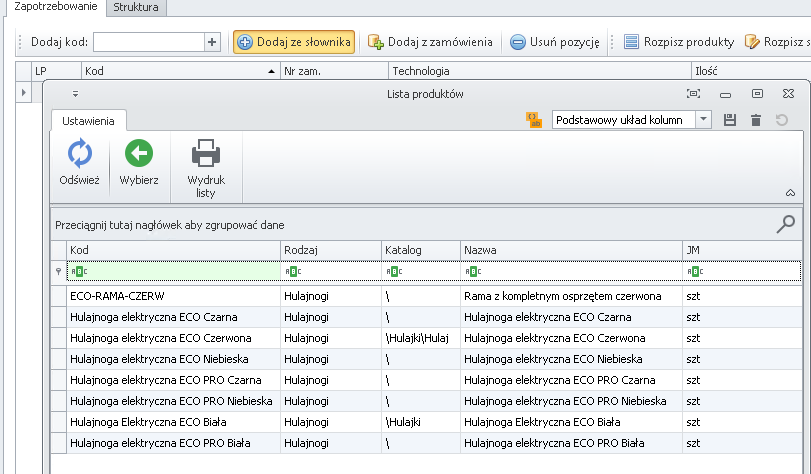This screenshot has height=474, width=811.
Task: Click Rozpisz produkty button
Action: point(679,42)
